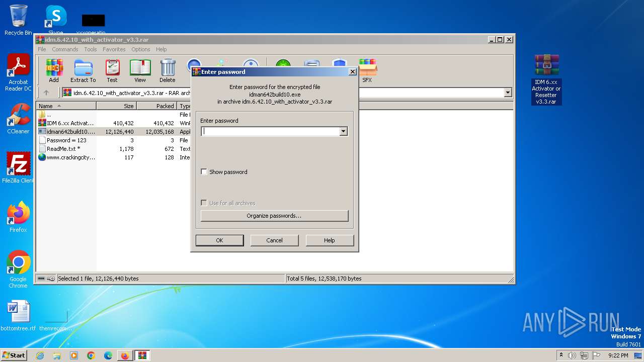Select the Recycle Bin desktop icon
This screenshot has height=362, width=644.
coord(18,20)
